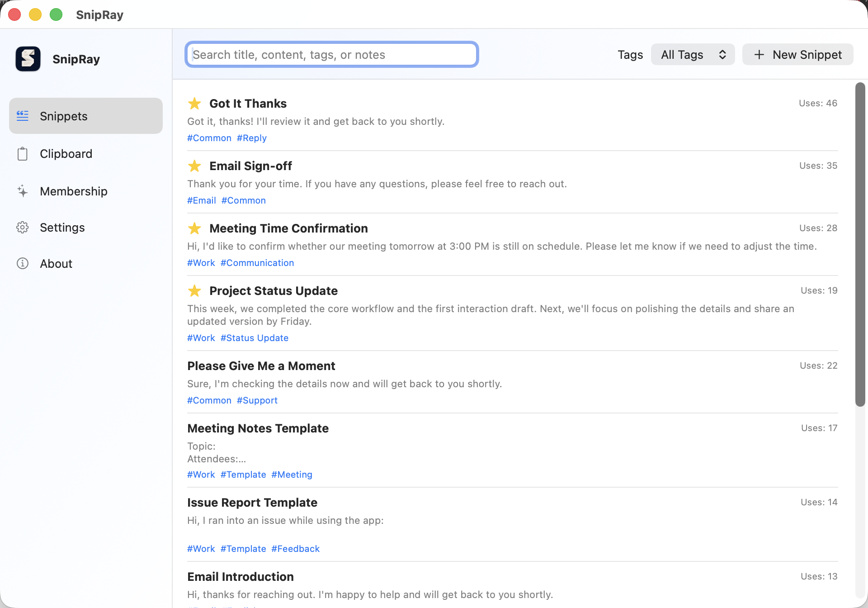Click the #Communication tag

click(257, 263)
